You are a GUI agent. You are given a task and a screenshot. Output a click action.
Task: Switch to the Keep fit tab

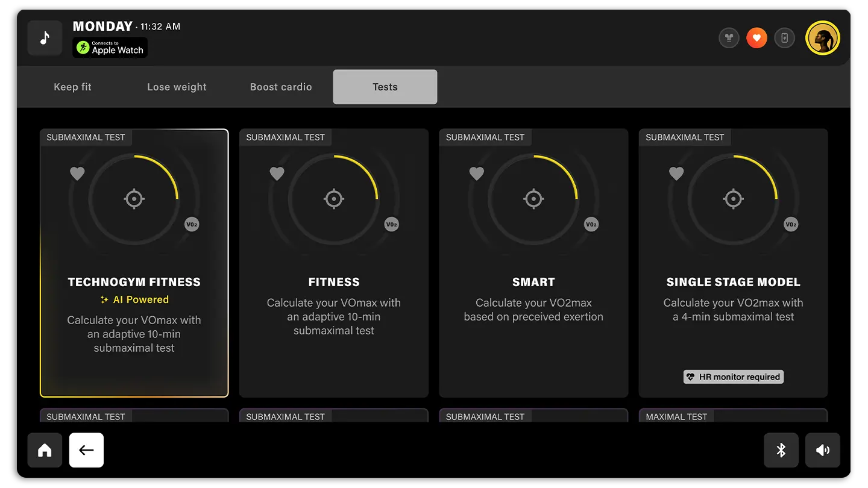pos(73,87)
